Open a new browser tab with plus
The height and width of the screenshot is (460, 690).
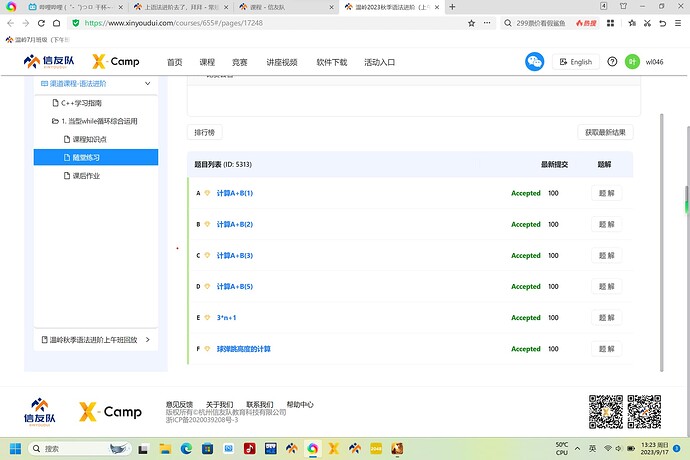452,7
